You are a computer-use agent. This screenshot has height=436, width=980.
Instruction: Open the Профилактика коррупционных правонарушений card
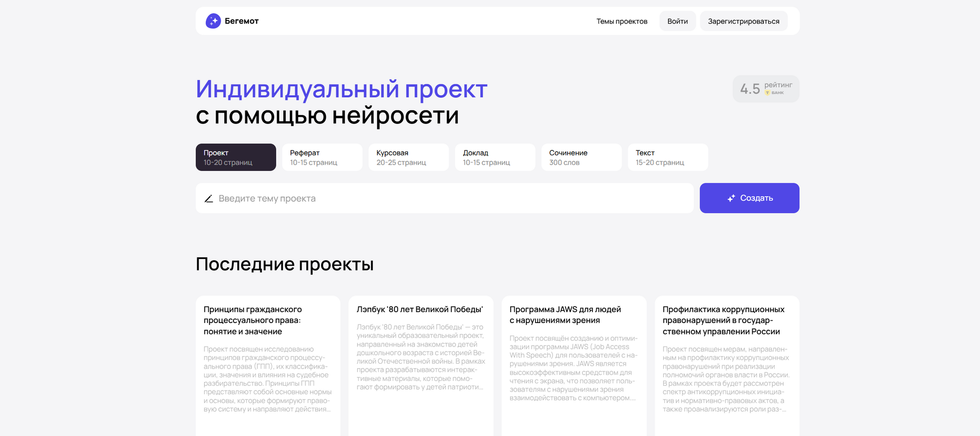[x=726, y=359]
